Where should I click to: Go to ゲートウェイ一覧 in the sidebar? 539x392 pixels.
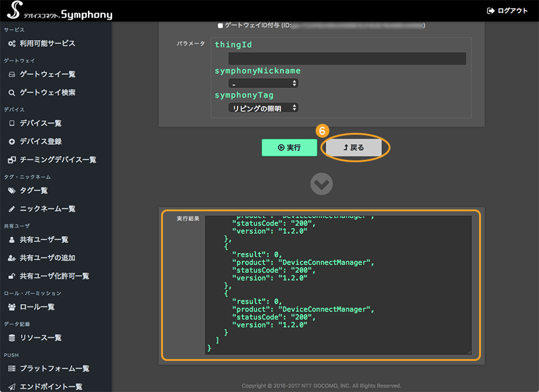point(47,75)
